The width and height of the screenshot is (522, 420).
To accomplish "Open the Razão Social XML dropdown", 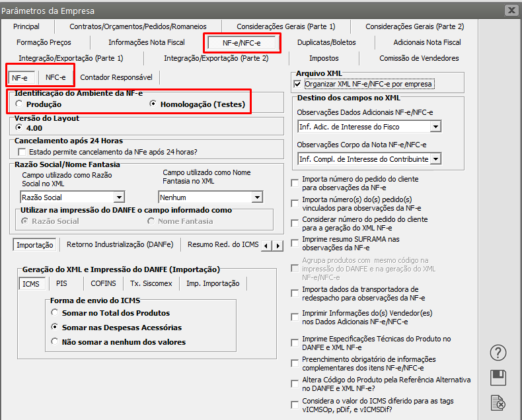I will tap(119, 197).
